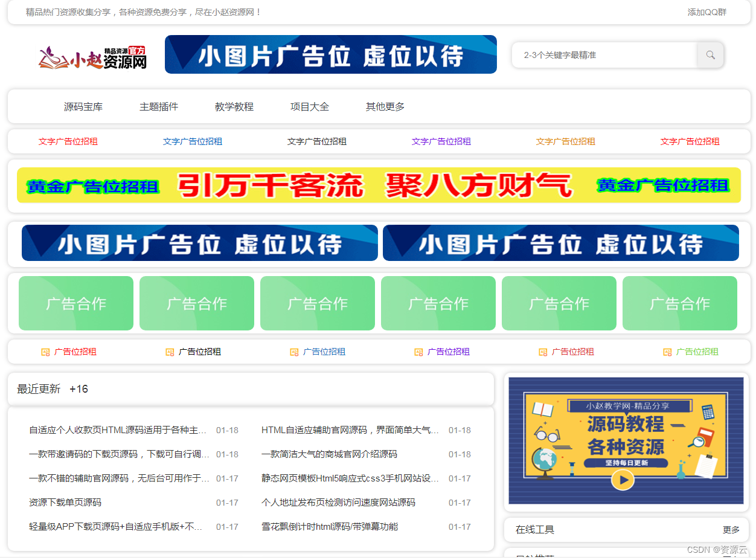Open article 一款简洁大气的商城官网介绍源码
The image size is (756, 560).
pos(329,454)
